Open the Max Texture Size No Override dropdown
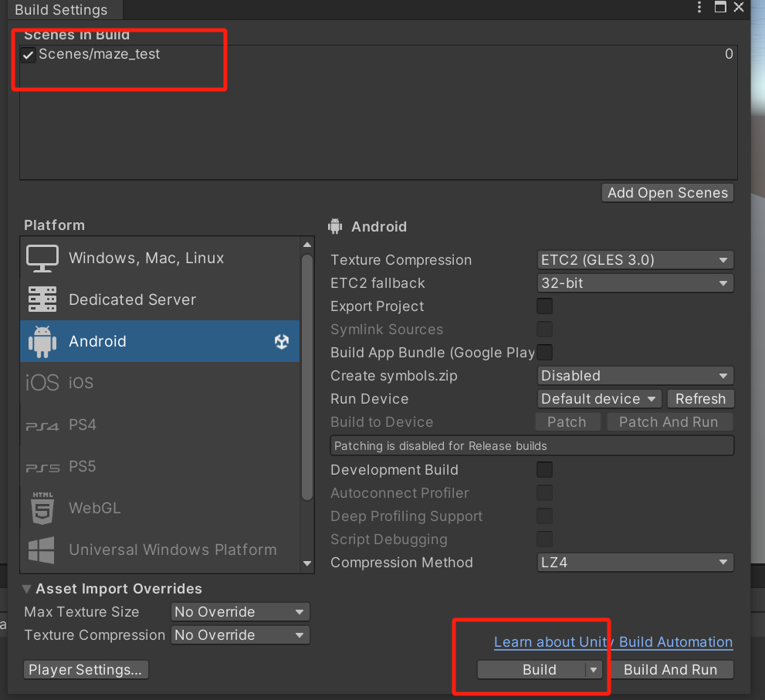Viewport: 765px width, 700px height. pyautogui.click(x=240, y=612)
